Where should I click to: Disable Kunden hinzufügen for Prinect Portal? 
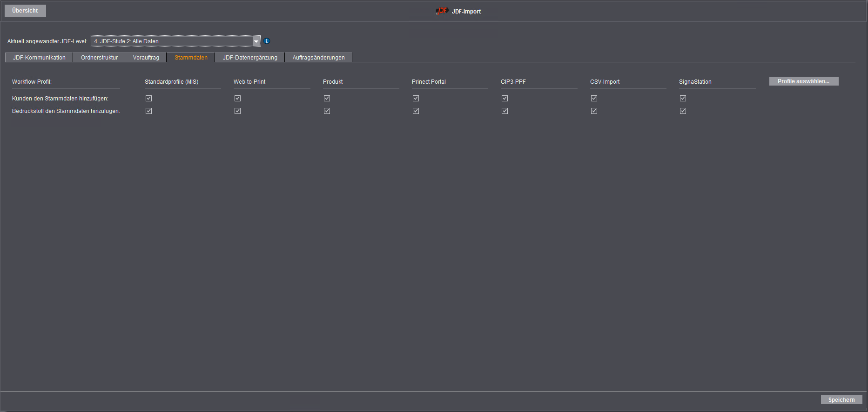tap(416, 99)
